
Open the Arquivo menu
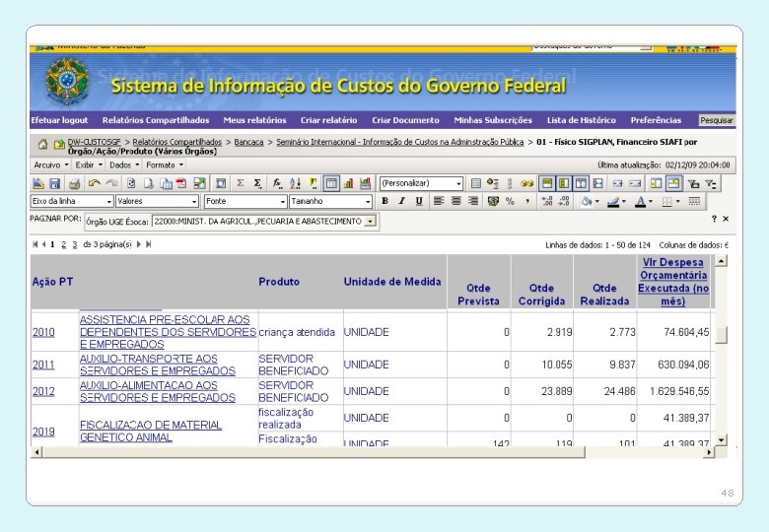point(51,166)
